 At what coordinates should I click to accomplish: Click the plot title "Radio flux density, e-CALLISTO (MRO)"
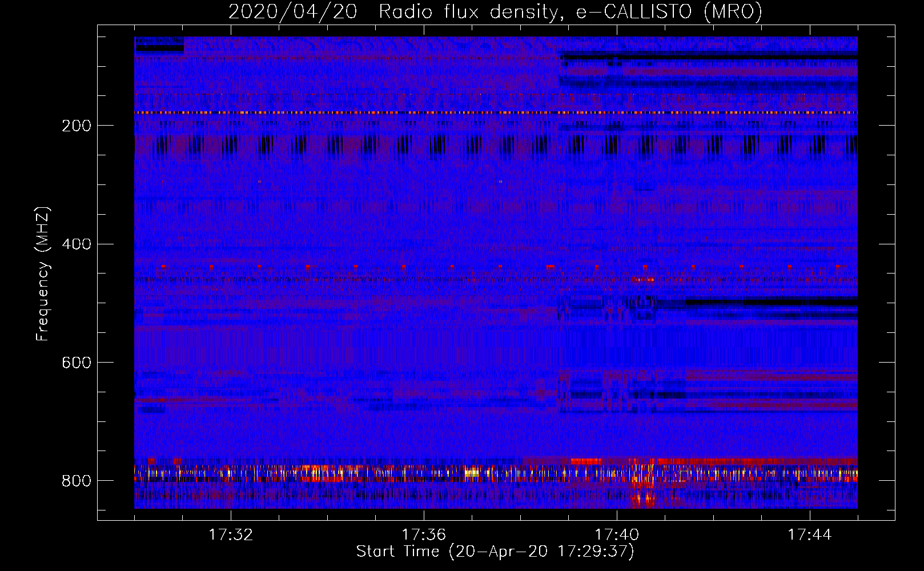(x=571, y=11)
